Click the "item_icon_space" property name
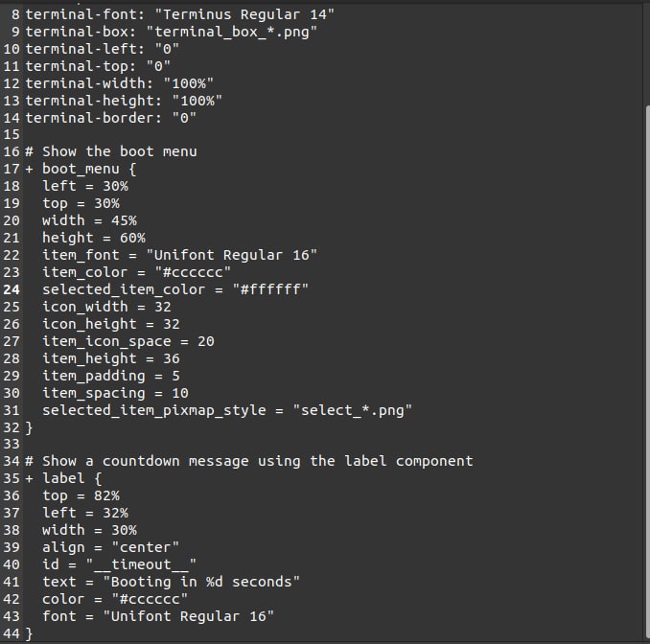The image size is (650, 644). tap(106, 341)
